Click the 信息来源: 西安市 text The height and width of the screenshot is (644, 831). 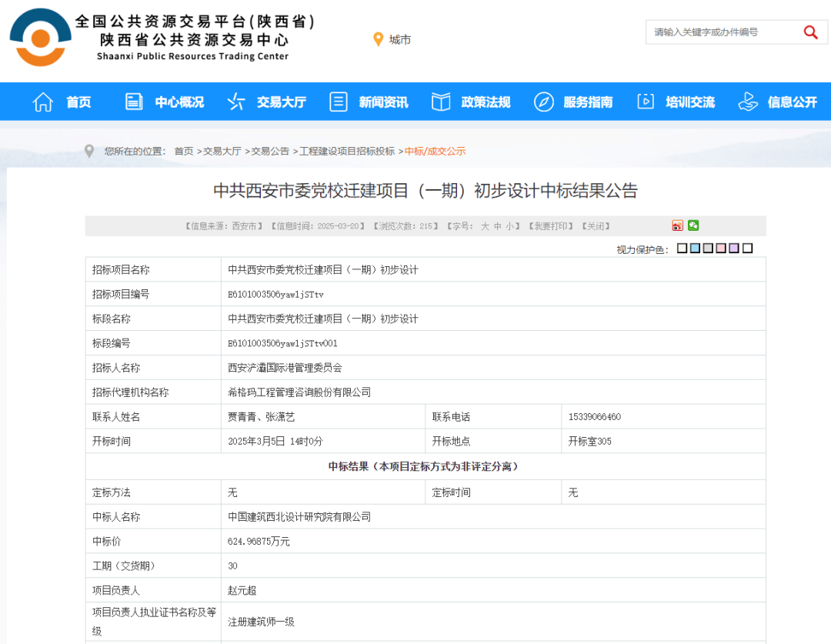[x=224, y=226]
